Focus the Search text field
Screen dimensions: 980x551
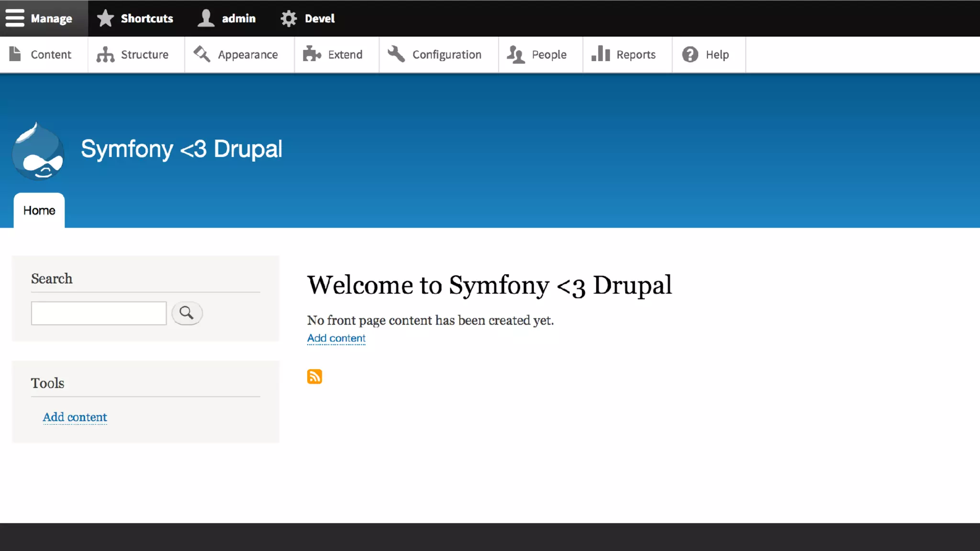point(99,313)
